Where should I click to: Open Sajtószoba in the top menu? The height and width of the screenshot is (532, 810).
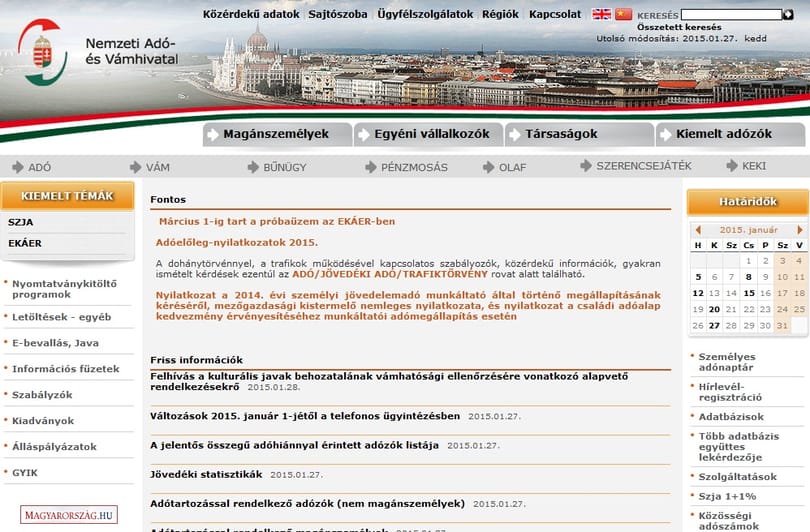point(338,14)
